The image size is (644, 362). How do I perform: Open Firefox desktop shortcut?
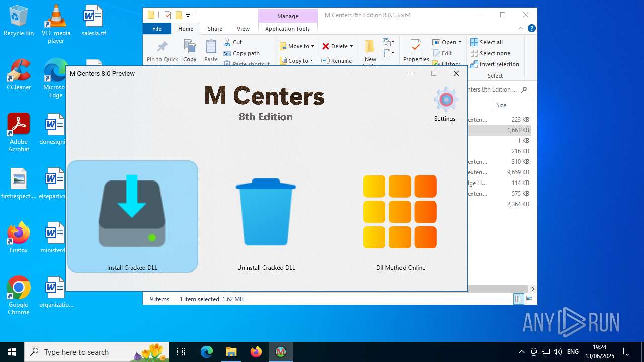pos(19,237)
